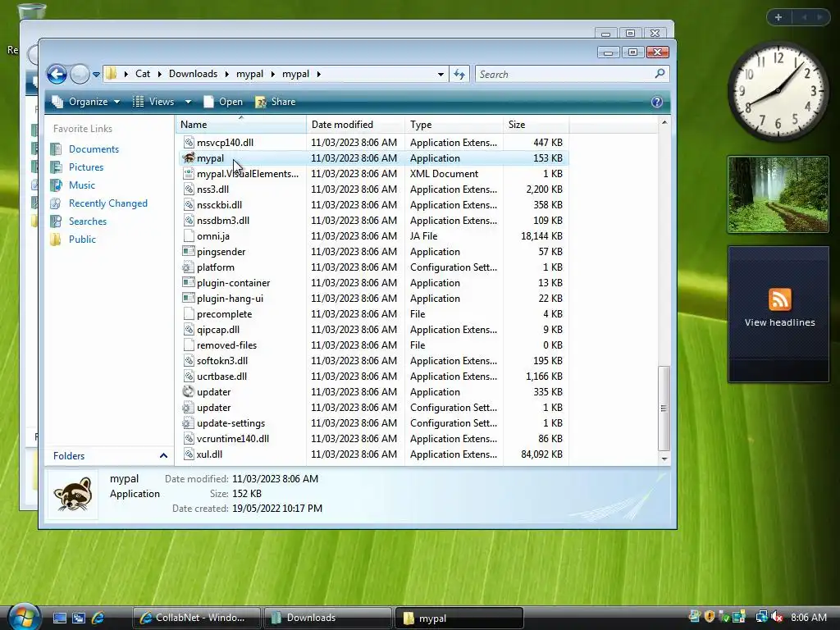This screenshot has width=840, height=630.
Task: Click the scrollbar up arrow
Action: coord(664,123)
